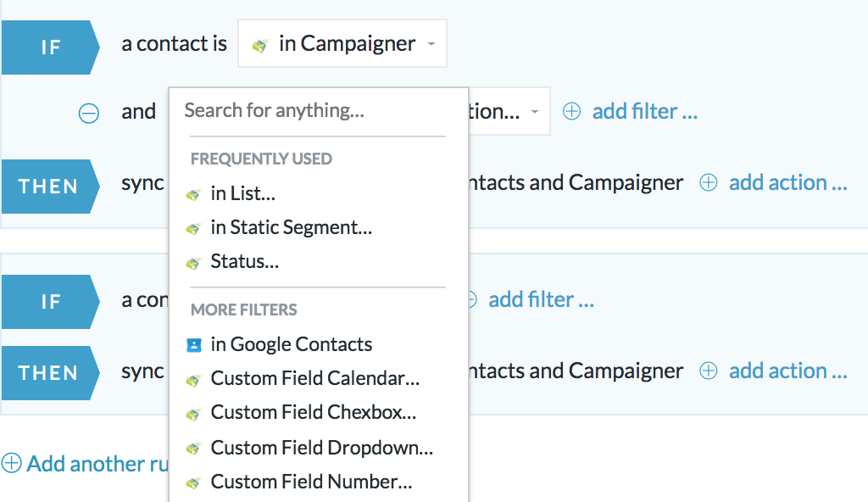Viewport: 868px width, 502px height.
Task: Click plus icon beside first 'add filter ...'
Action: [572, 111]
